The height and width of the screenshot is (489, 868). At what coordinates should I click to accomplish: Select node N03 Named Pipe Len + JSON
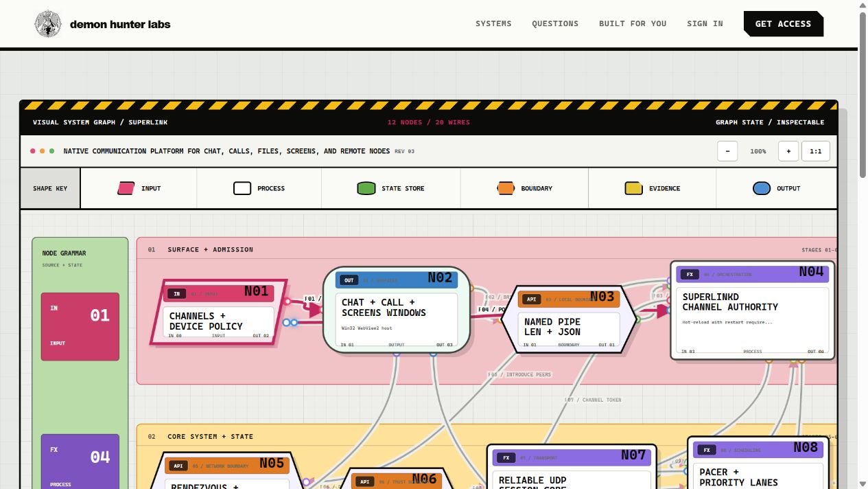point(570,320)
